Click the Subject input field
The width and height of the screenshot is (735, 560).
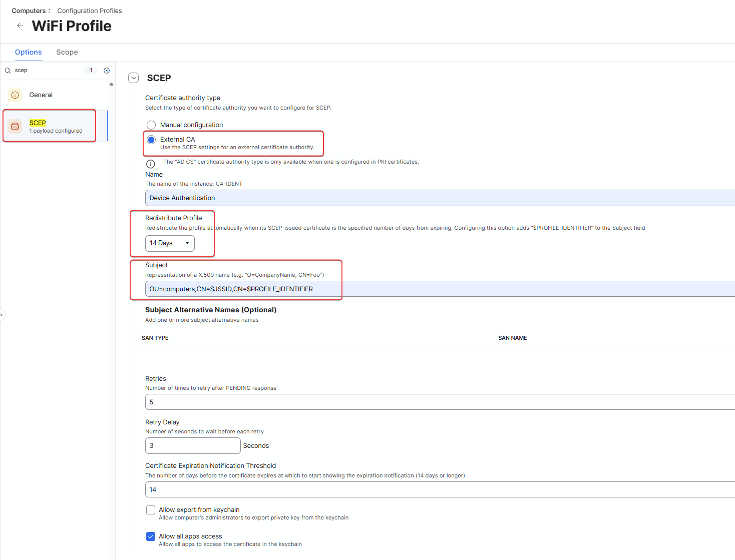[401, 289]
